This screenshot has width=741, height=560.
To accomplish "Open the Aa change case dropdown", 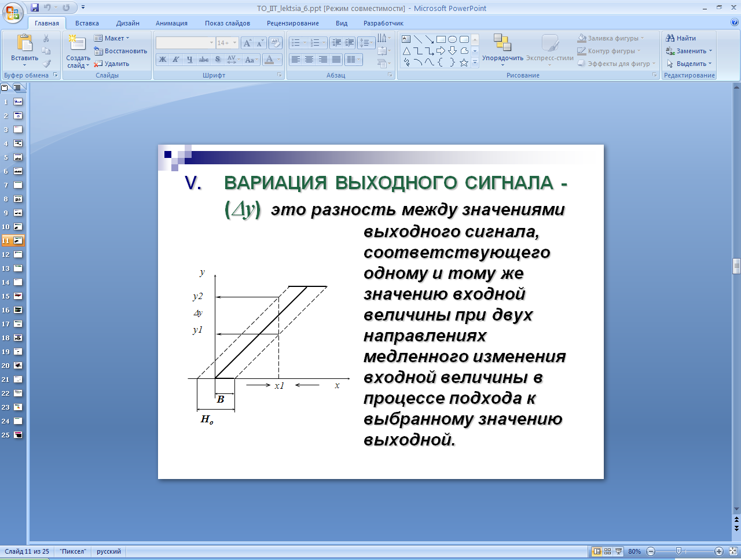I will [x=250, y=60].
